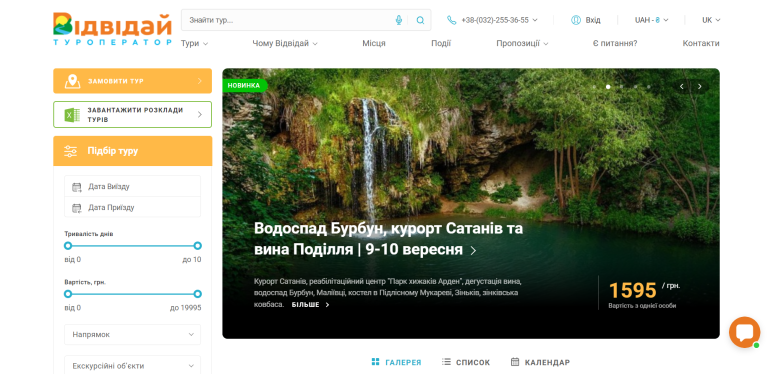The image size is (768, 374).
Task: Click the Excel icon for tour schedules
Action: coord(72,115)
